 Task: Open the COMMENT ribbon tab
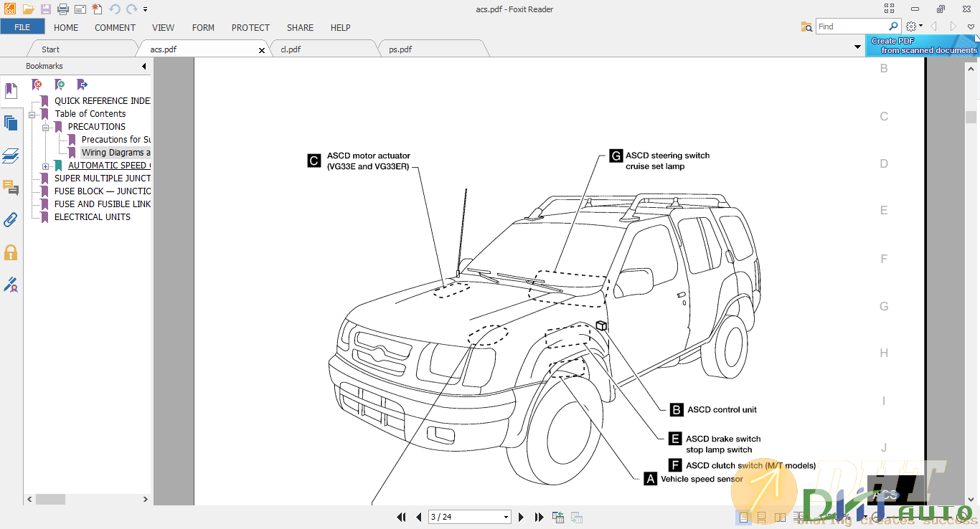point(115,27)
